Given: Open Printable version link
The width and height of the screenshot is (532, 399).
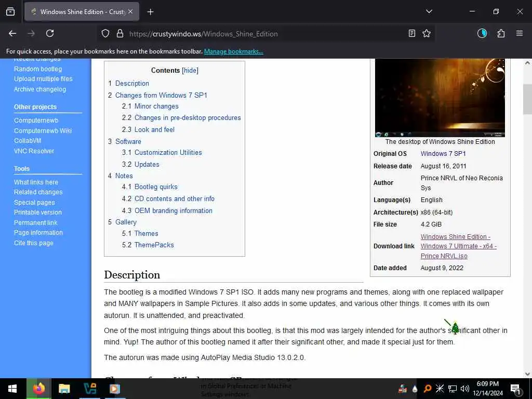Looking at the screenshot, I should pyautogui.click(x=37, y=212).
